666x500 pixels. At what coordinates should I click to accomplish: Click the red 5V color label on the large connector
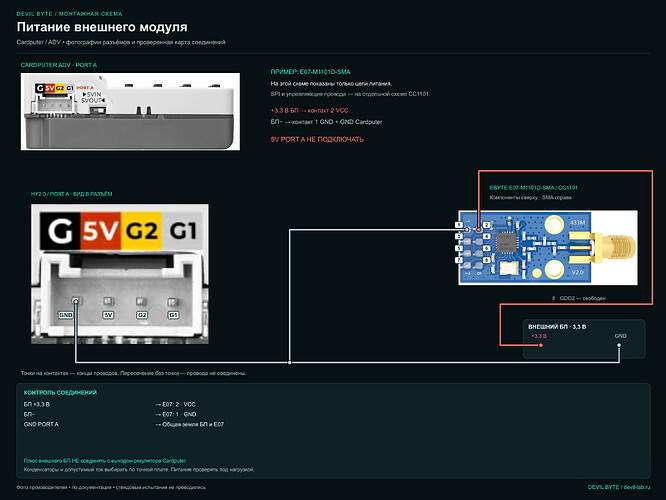pyautogui.click(x=100, y=231)
